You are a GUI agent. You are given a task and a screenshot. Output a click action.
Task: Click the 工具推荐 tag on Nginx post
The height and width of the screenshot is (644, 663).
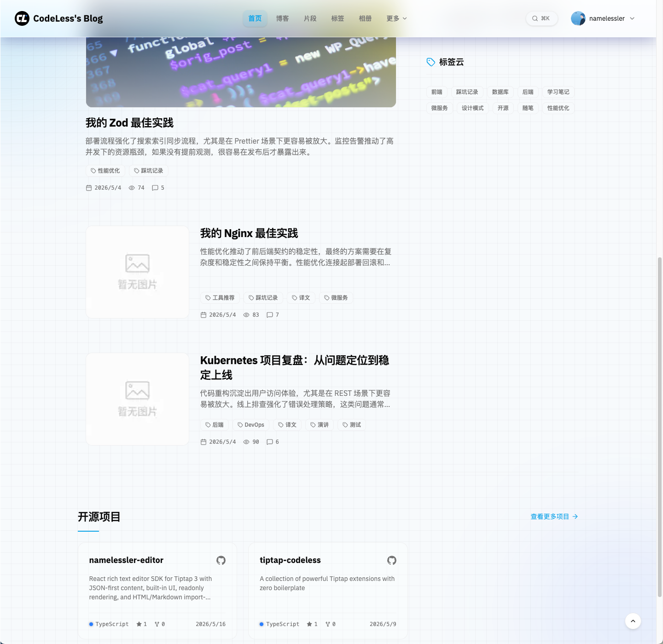click(x=220, y=298)
